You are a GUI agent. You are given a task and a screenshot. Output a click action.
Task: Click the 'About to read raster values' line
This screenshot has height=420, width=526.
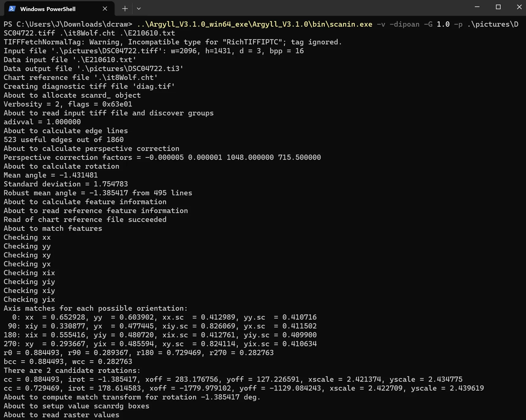tap(61, 415)
